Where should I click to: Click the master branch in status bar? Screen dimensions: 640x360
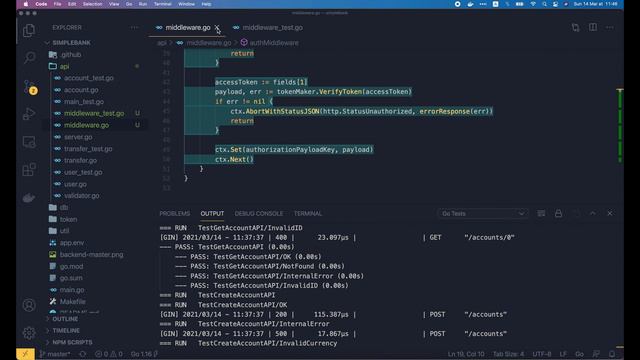coord(55,354)
